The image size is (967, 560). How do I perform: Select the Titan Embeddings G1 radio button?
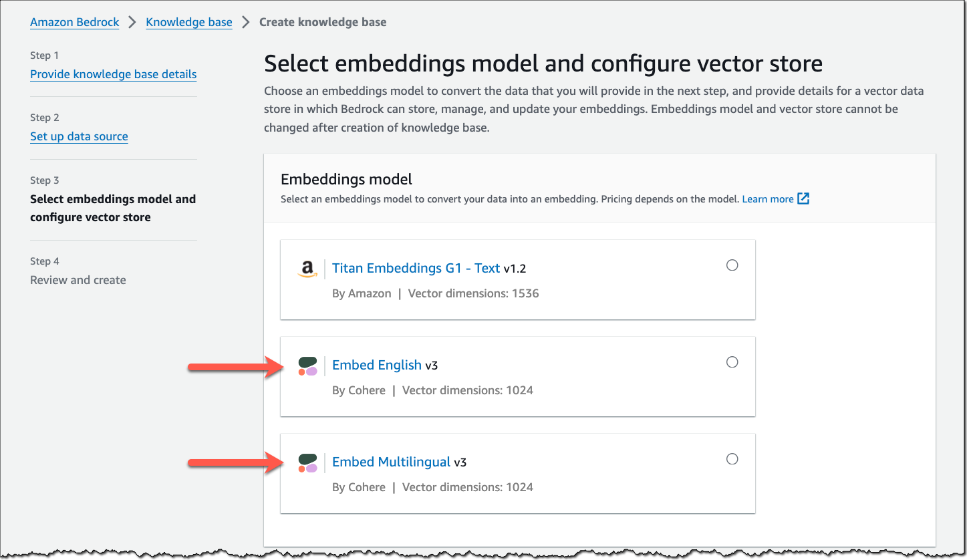[x=732, y=265]
